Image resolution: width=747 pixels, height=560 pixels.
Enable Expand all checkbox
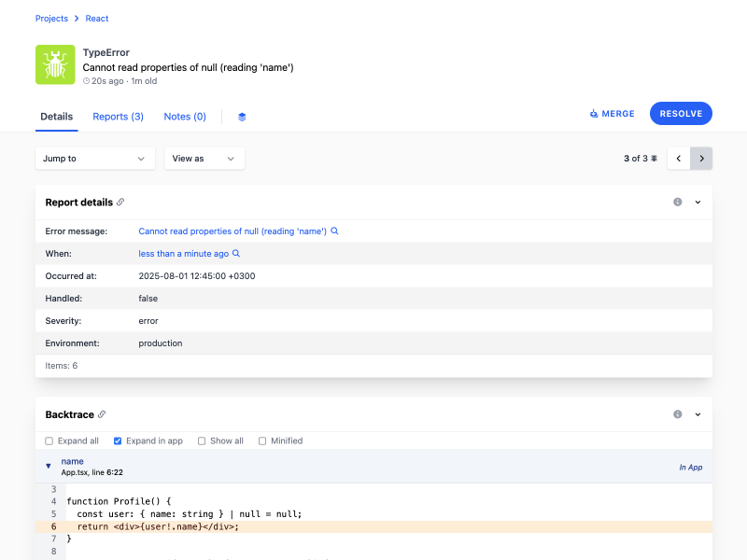pyautogui.click(x=49, y=441)
